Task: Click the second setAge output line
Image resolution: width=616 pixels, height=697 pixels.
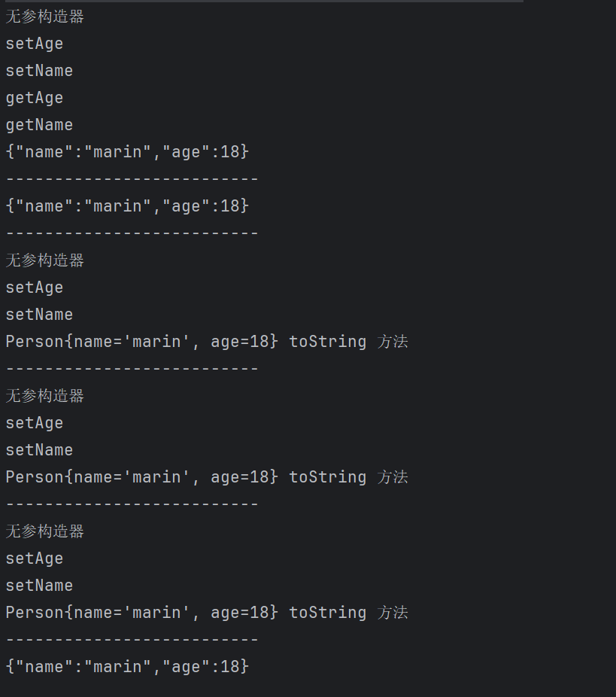Action: [35, 288]
